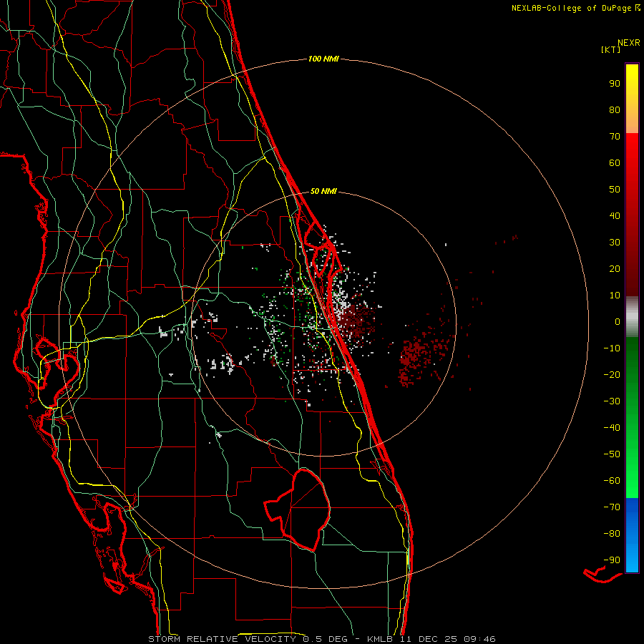This screenshot has width=644, height=644.
Task: Click the 30 value on velocity scale
Action: point(615,243)
